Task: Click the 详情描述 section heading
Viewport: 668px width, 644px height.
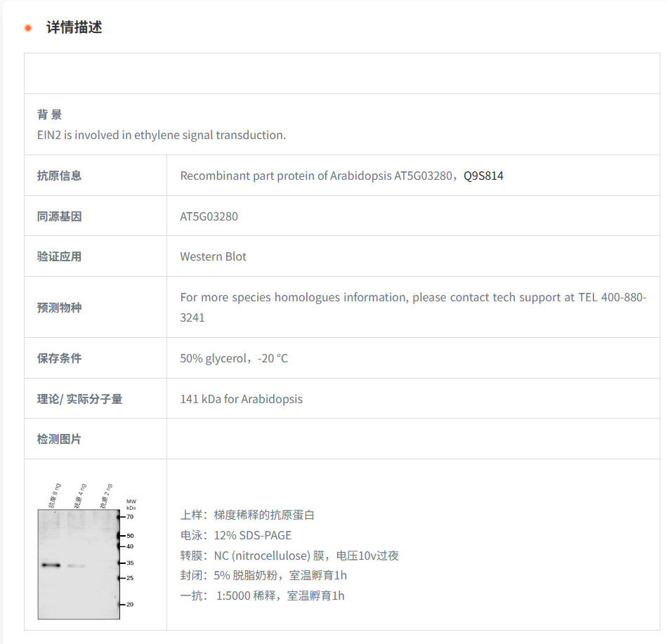Action: coord(74,28)
